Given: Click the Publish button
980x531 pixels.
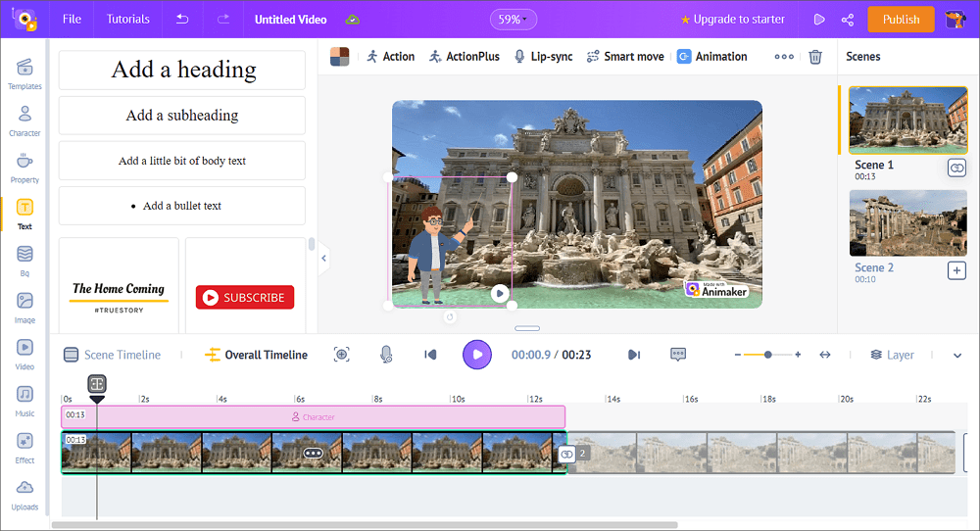Looking at the screenshot, I should pos(901,20).
